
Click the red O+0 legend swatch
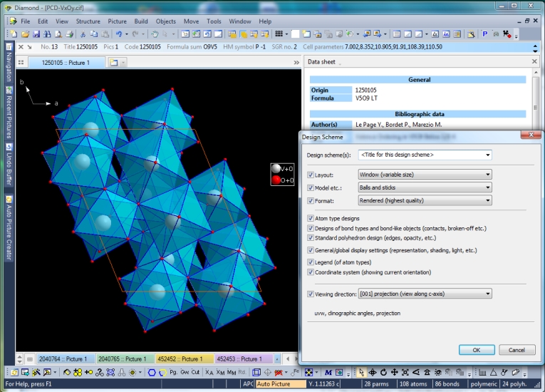click(276, 179)
